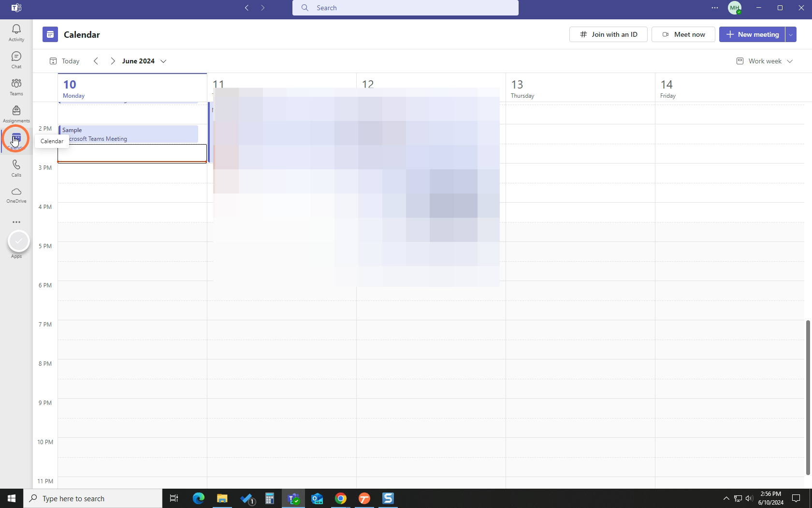Open the notifications action center
Viewport: 812px width, 508px height.
[x=796, y=498]
